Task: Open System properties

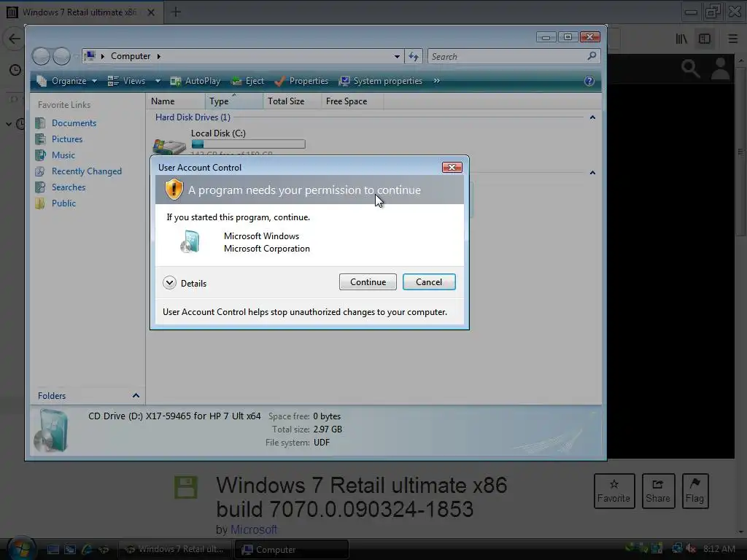Action: point(380,81)
